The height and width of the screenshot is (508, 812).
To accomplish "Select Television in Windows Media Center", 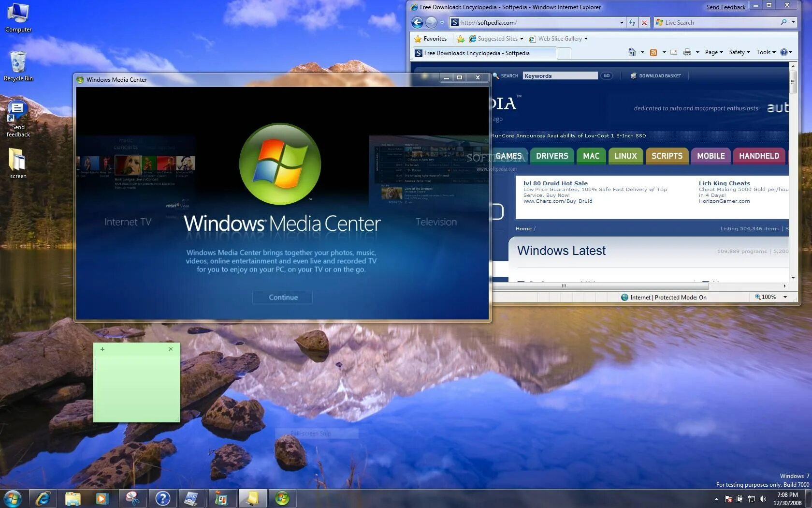I will pos(436,222).
